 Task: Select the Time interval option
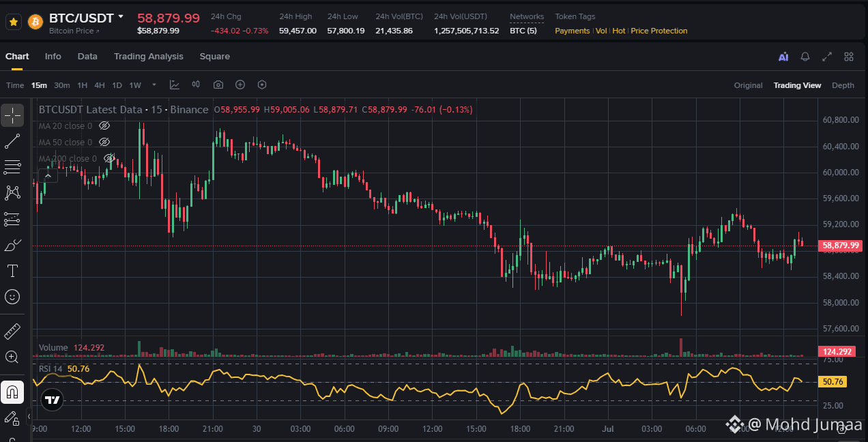(15, 85)
